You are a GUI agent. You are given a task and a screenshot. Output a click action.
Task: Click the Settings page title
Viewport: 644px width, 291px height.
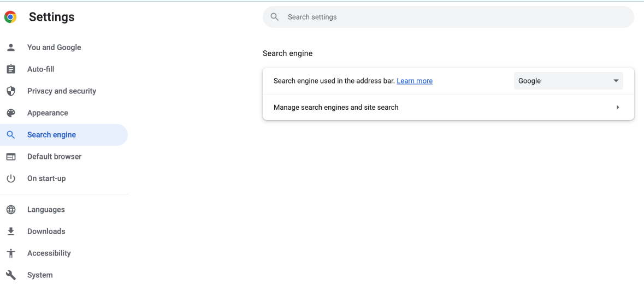coord(52,17)
